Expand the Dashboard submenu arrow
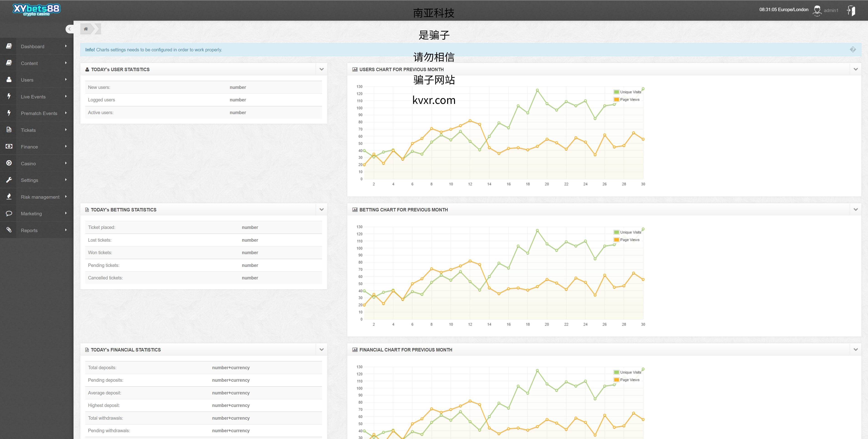Screen dimensions: 868x439 tap(66, 46)
